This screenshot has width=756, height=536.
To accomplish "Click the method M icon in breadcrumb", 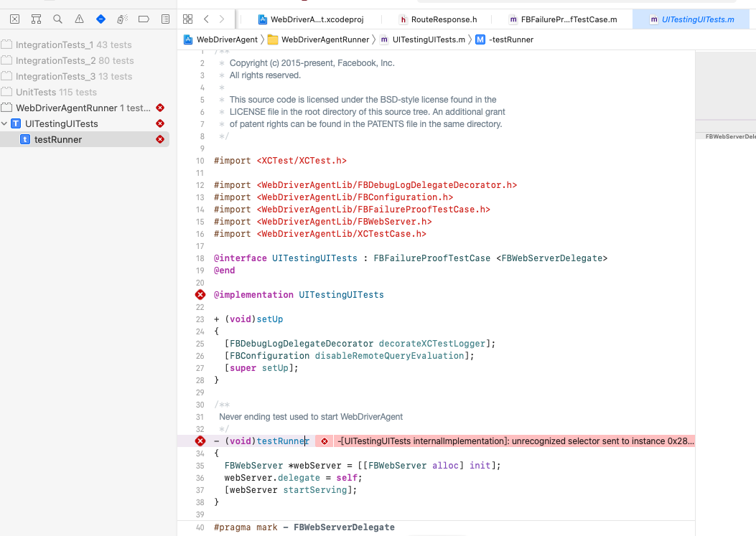I will [480, 39].
